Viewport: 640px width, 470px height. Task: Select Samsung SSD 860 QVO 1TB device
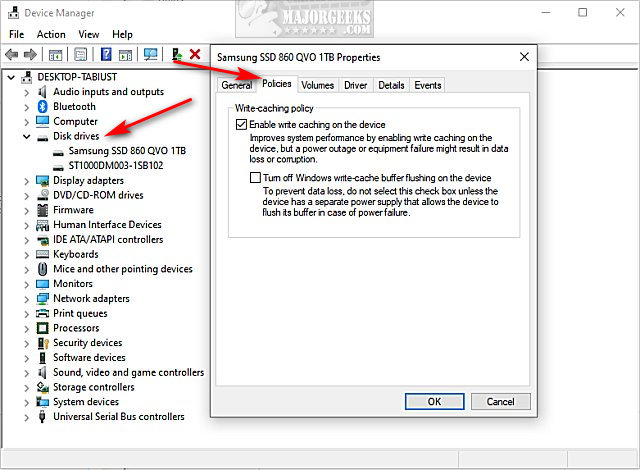127,151
